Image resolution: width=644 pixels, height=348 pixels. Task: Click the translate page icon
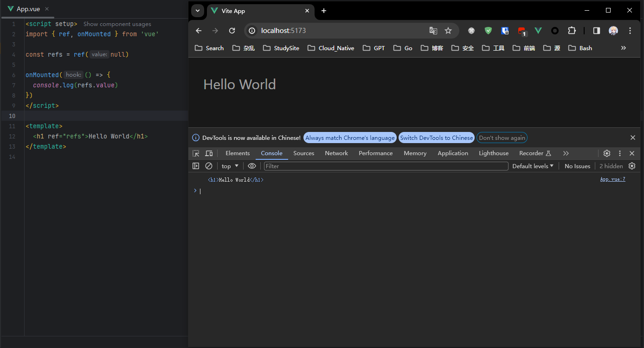point(433,31)
